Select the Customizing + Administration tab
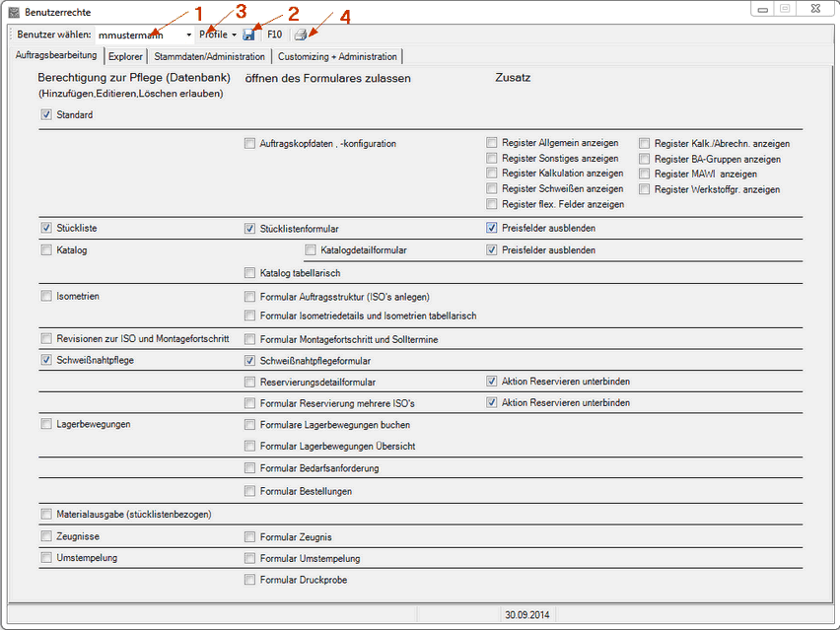The image size is (840, 630). pos(337,57)
